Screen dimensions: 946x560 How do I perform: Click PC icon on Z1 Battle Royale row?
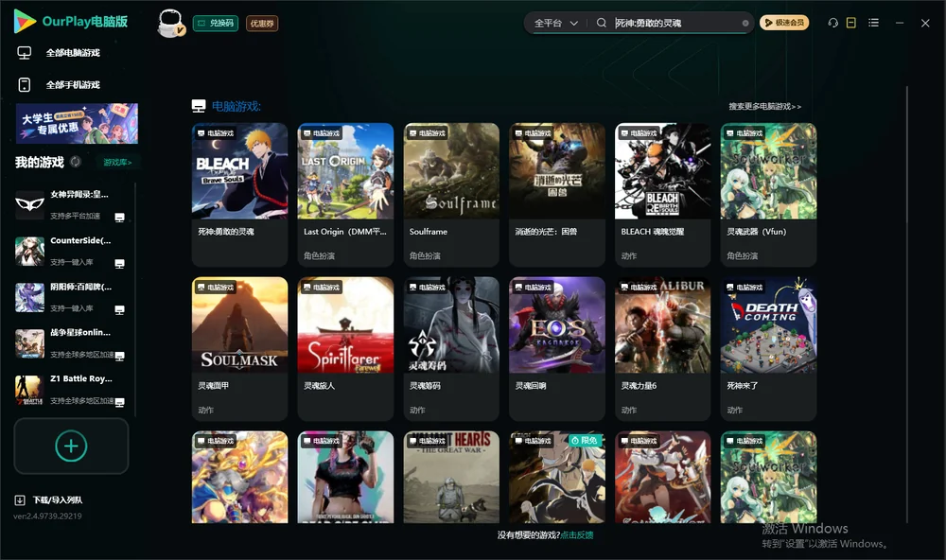pos(119,403)
